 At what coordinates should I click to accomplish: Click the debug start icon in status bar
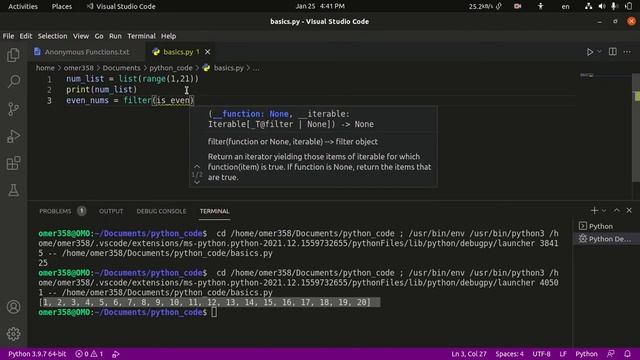pyautogui.click(x=116, y=354)
